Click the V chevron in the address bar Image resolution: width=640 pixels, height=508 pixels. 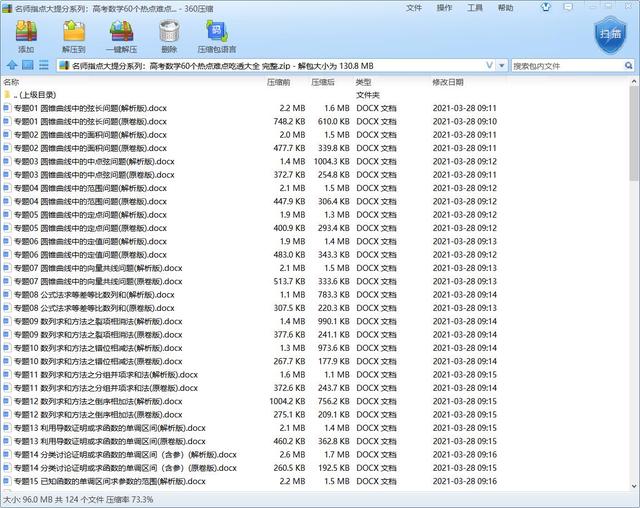490,65
